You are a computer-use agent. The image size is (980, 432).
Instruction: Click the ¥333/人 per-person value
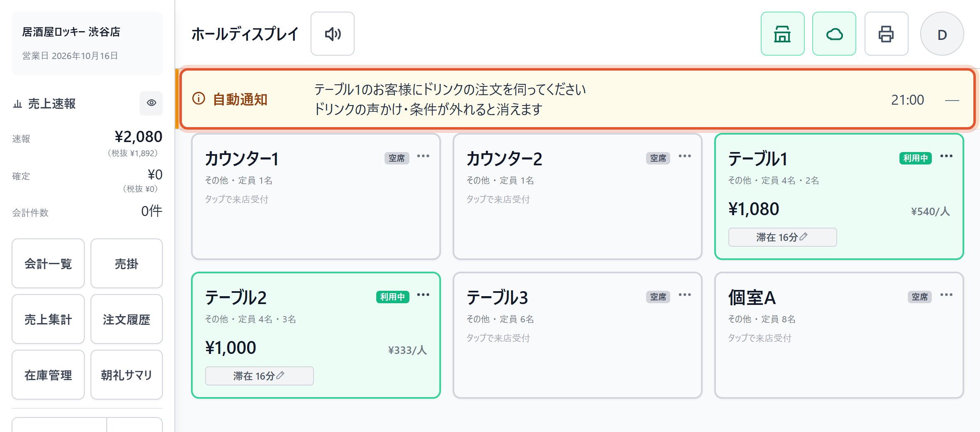click(407, 350)
